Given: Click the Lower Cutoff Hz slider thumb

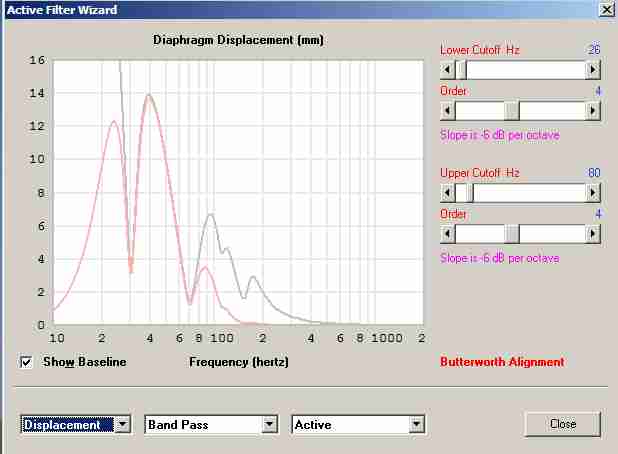Looking at the screenshot, I should tap(461, 70).
